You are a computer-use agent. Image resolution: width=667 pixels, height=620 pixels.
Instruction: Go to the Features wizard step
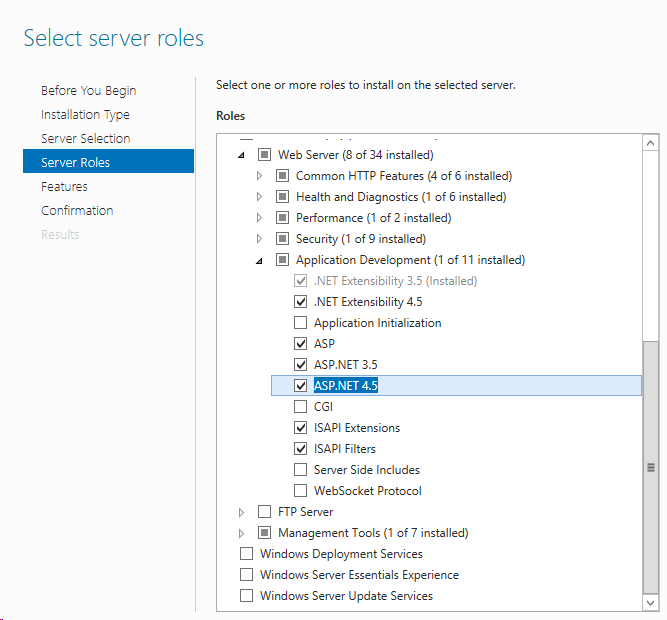tap(64, 187)
